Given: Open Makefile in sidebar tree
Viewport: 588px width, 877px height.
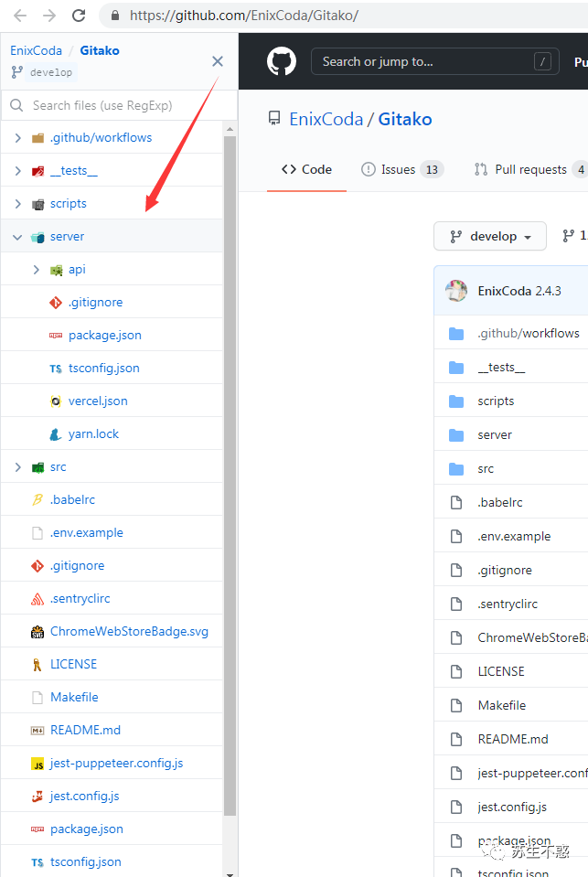Looking at the screenshot, I should point(74,697).
